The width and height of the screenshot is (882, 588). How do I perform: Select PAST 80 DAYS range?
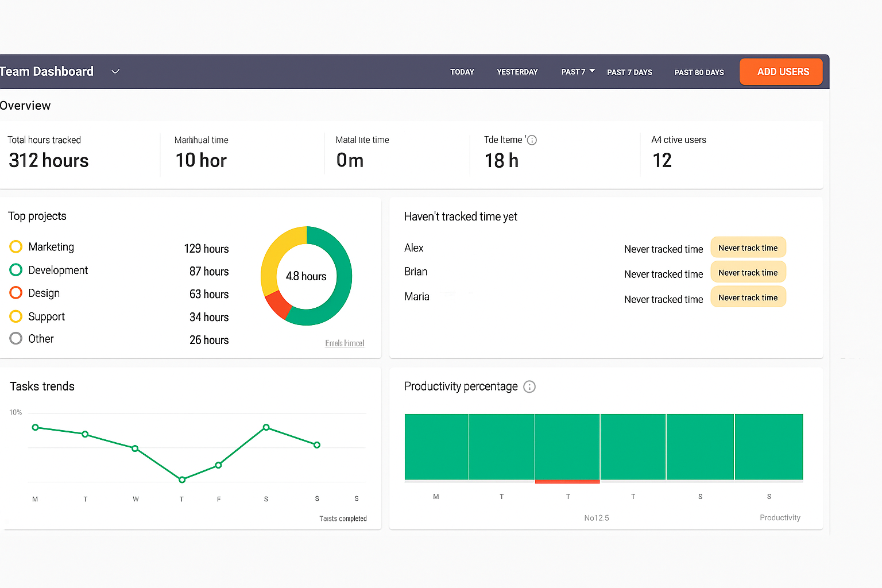click(699, 72)
